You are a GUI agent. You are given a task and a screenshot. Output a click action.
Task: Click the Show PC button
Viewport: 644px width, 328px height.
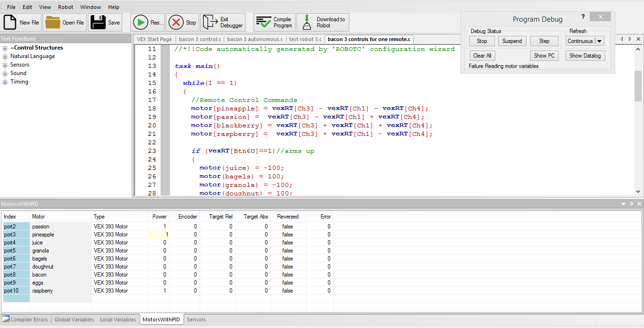(x=544, y=55)
